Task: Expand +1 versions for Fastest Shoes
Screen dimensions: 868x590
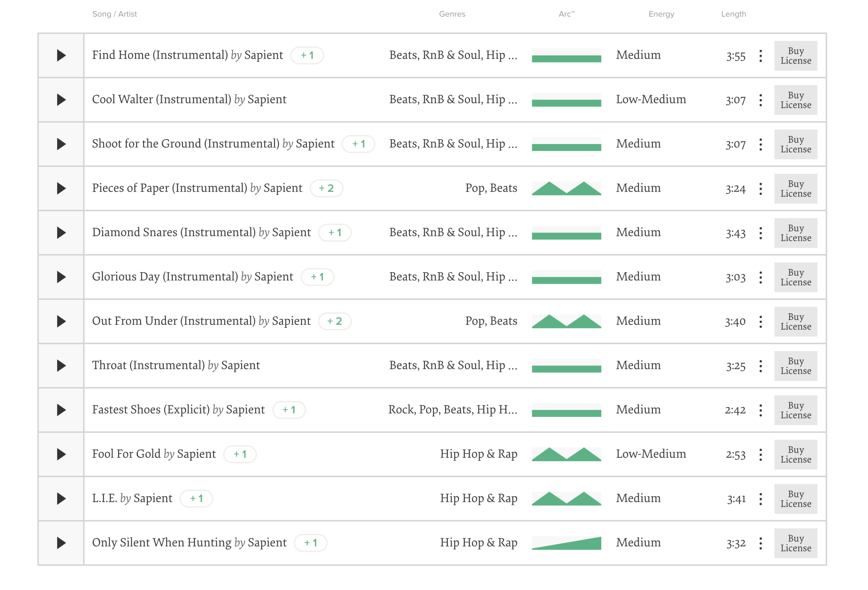Action: pyautogui.click(x=289, y=410)
